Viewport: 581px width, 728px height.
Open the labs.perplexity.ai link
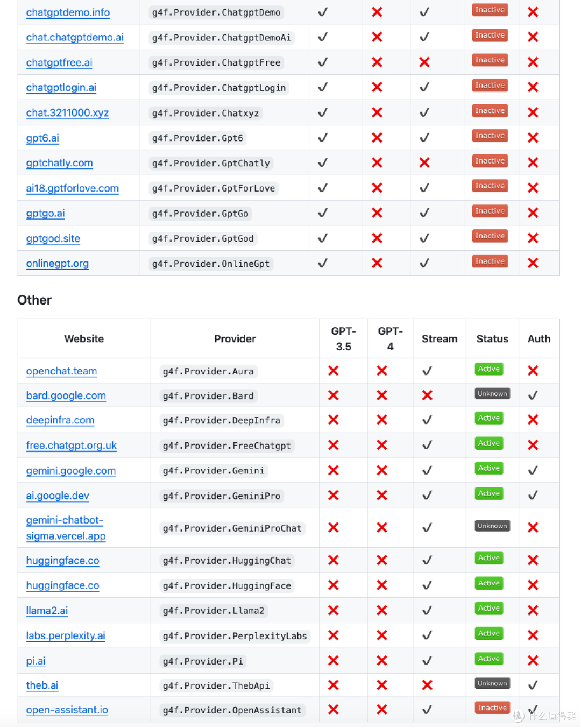point(66,635)
